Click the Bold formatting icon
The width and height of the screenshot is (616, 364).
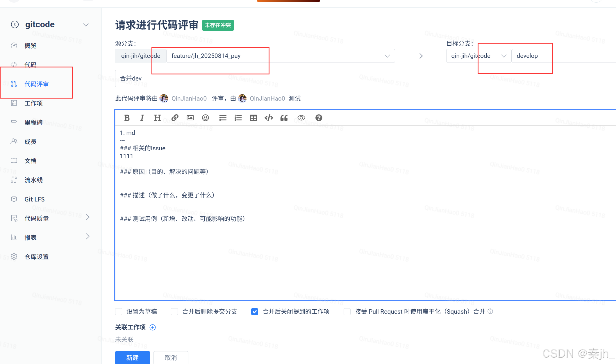click(127, 118)
